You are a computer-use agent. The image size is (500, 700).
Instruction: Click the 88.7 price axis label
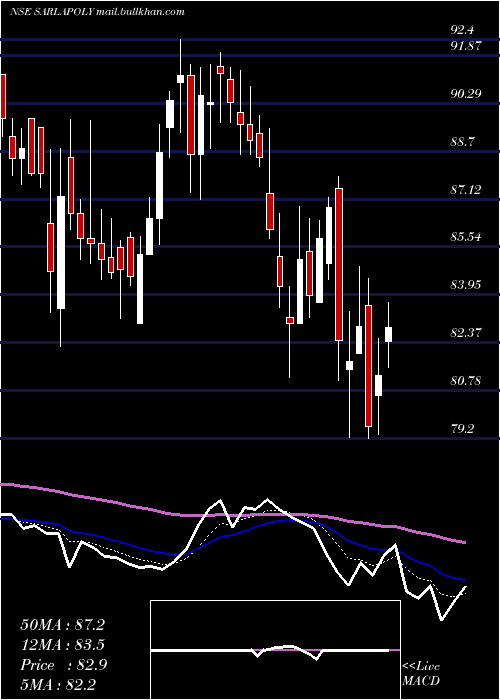462,142
